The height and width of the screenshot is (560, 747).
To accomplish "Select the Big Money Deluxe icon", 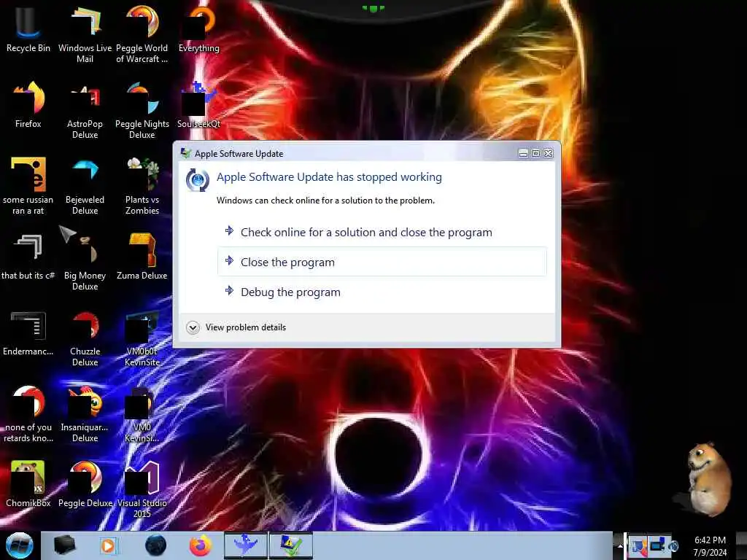I will [x=85, y=261].
